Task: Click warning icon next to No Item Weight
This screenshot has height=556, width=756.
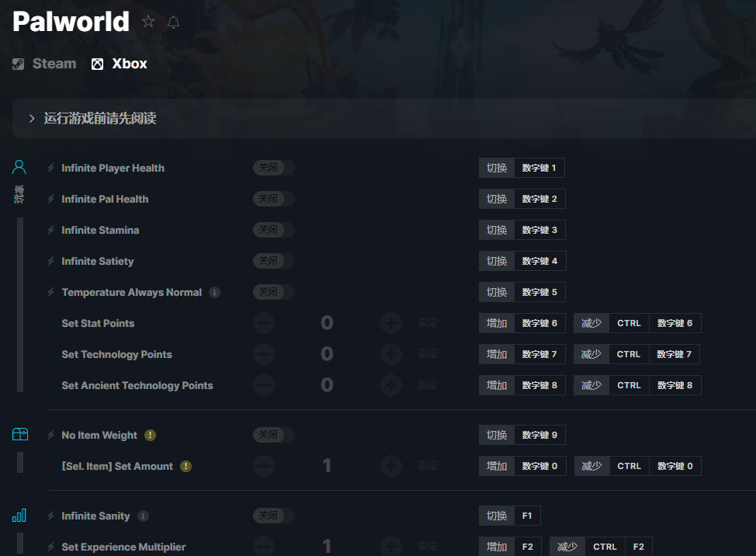Action: [150, 435]
